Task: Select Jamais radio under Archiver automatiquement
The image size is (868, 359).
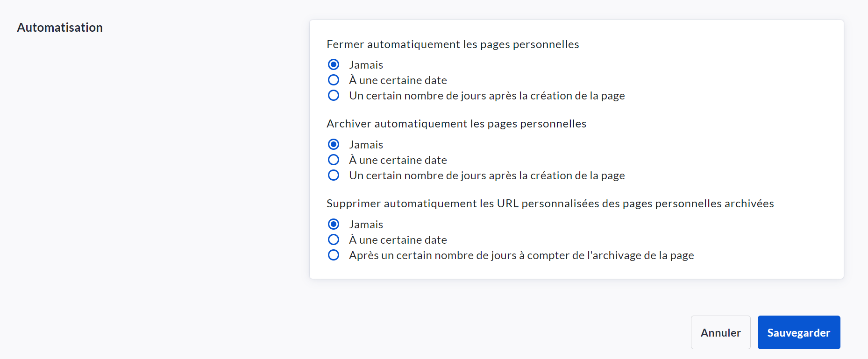Action: coord(334,144)
